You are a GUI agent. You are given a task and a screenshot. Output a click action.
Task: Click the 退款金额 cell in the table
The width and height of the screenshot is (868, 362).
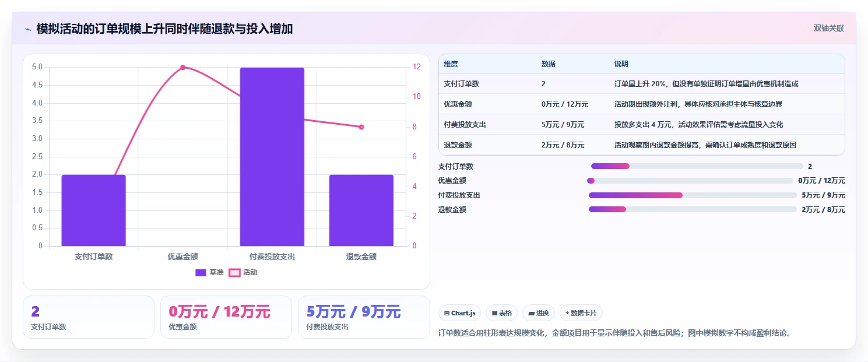pos(458,145)
